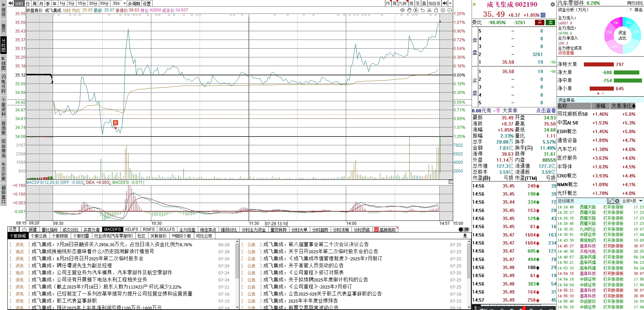The width and height of the screenshot is (644, 310).
Task: Open the 同行对比 link
Action: [635, 3]
